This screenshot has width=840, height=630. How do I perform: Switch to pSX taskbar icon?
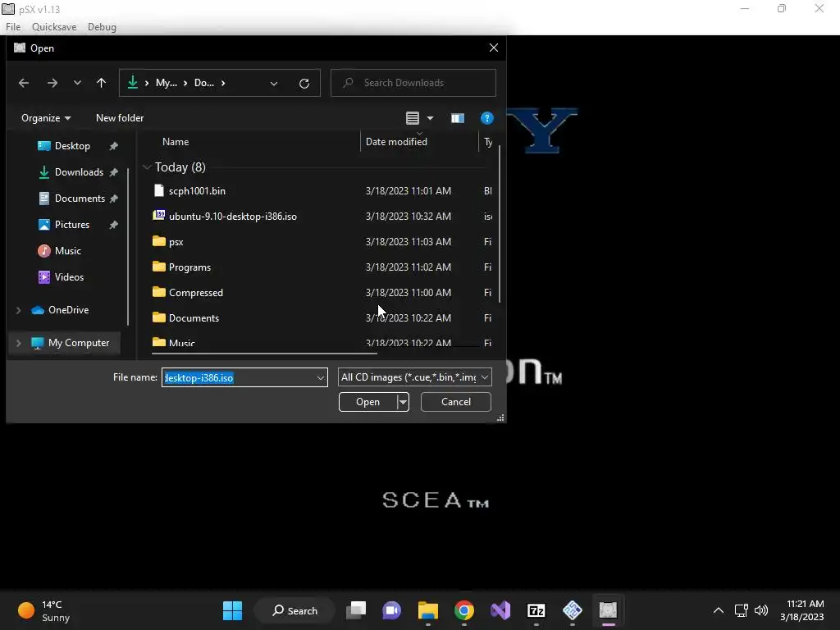point(608,610)
